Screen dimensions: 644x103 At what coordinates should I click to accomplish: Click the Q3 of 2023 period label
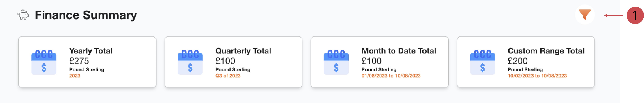pos(228,75)
